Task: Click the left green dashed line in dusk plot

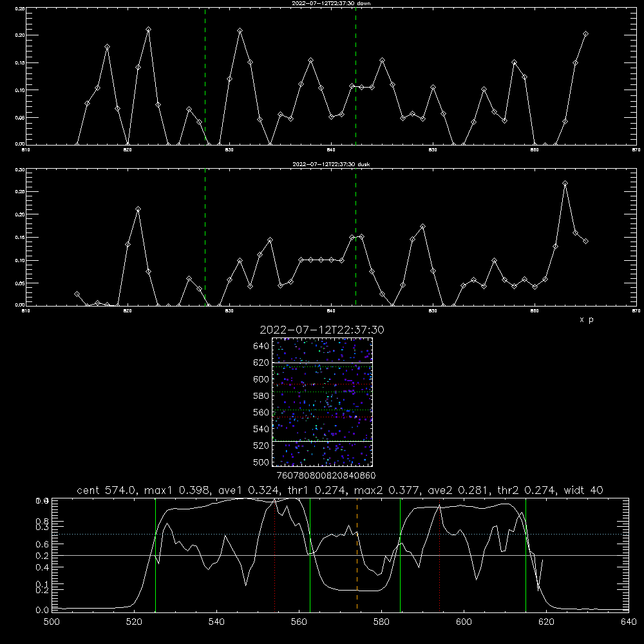Action: pos(205,237)
